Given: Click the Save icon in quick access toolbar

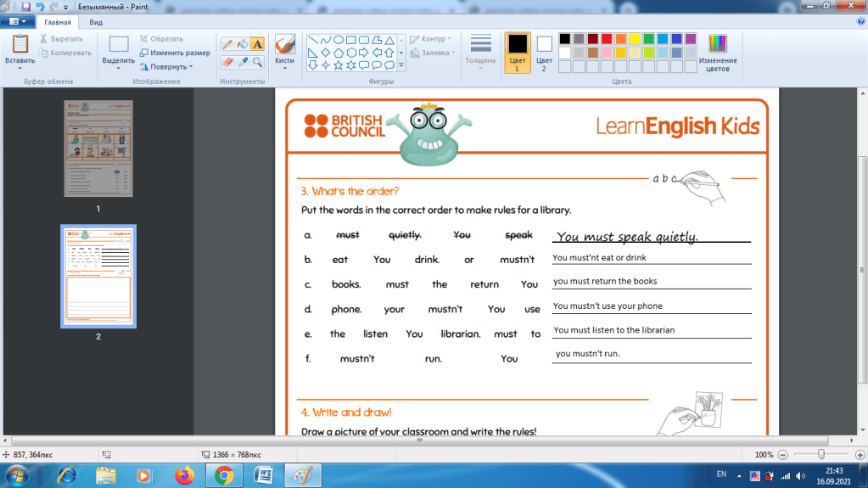Looking at the screenshot, I should [x=25, y=7].
